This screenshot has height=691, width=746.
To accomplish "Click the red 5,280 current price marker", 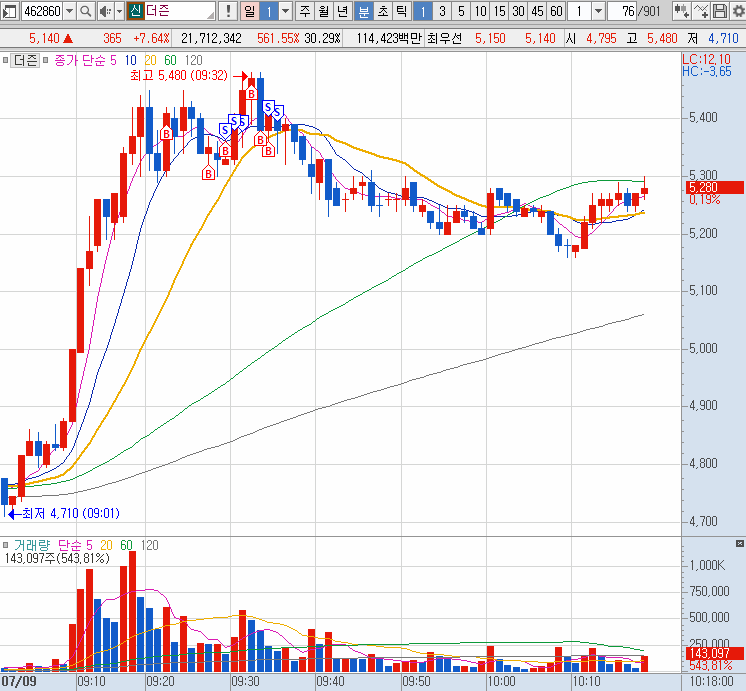I will point(714,187).
